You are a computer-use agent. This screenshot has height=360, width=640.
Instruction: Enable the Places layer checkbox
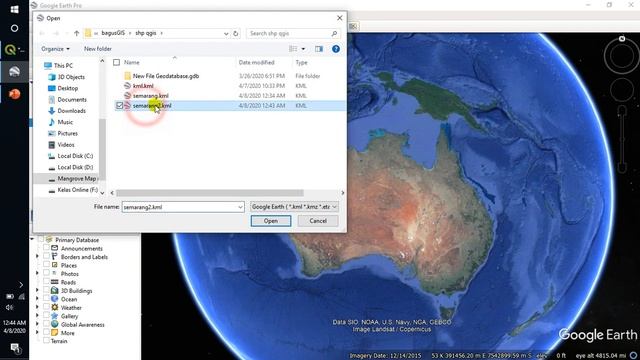46,265
